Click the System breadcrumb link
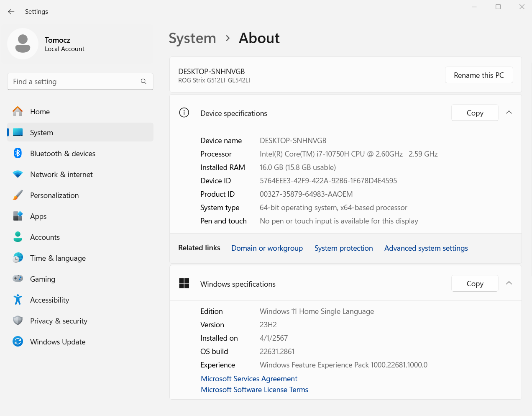The height and width of the screenshot is (416, 532). coord(192,38)
